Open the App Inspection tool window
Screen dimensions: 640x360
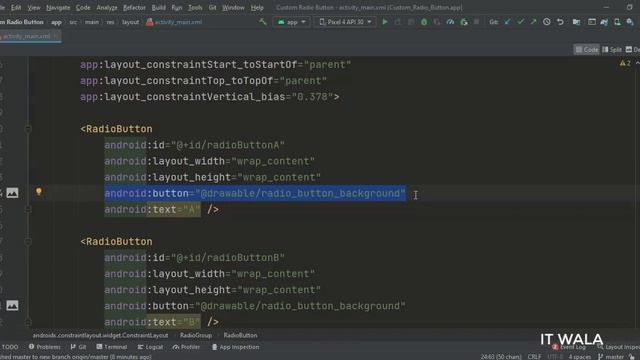coord(235,347)
